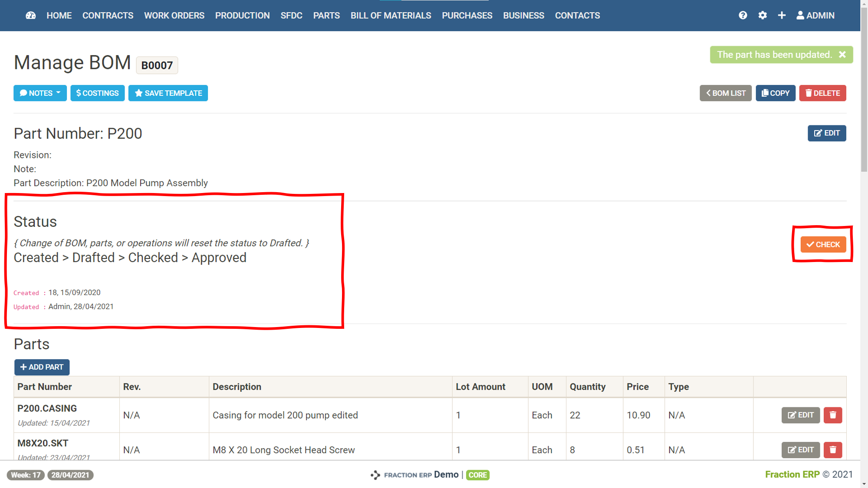This screenshot has height=488, width=868.
Task: Open the Bill of Materials menu
Action: coord(391,16)
